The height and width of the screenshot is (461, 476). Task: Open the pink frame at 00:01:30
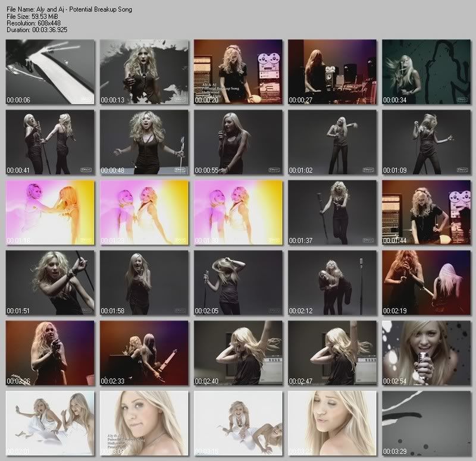click(239, 213)
